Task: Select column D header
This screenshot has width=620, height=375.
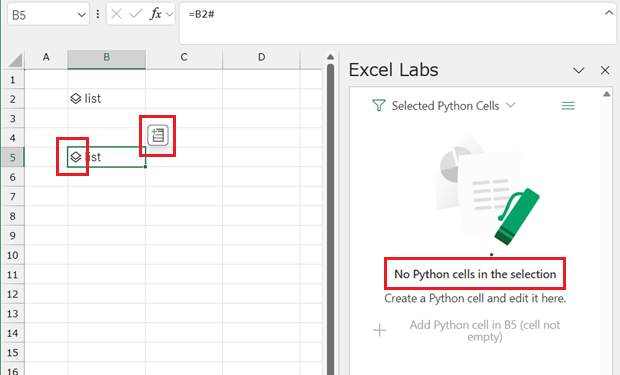Action: pyautogui.click(x=261, y=57)
